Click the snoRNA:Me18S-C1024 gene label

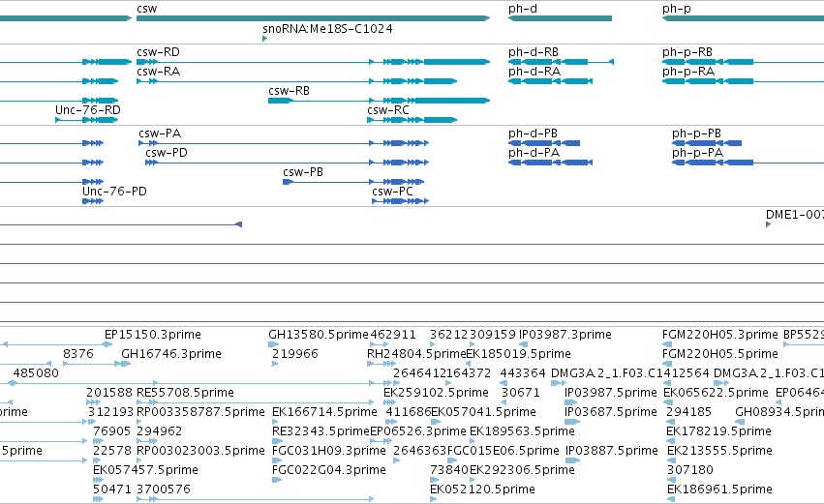coord(327,29)
